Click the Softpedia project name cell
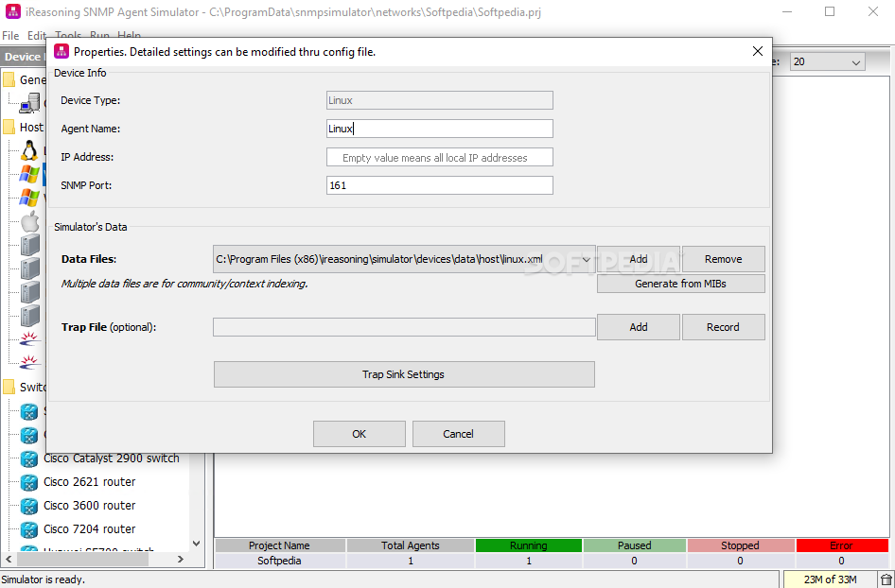Screen dimensions: 895x588 pos(280,562)
